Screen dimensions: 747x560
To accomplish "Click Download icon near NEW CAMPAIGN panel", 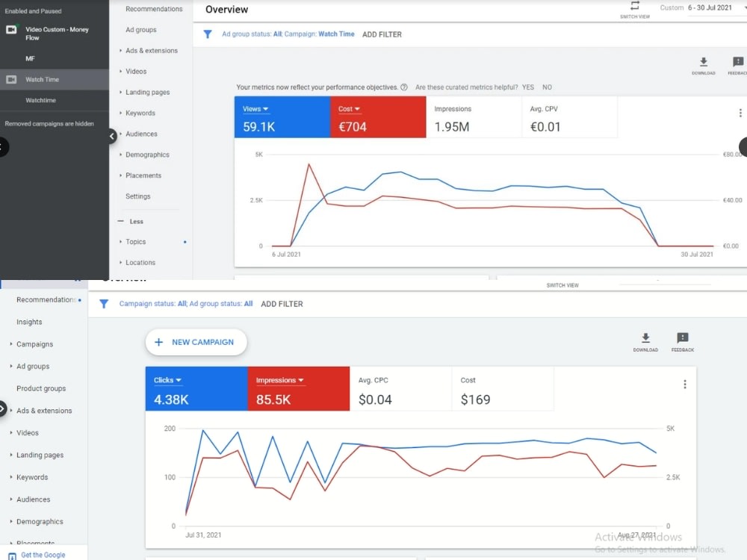I will (645, 338).
